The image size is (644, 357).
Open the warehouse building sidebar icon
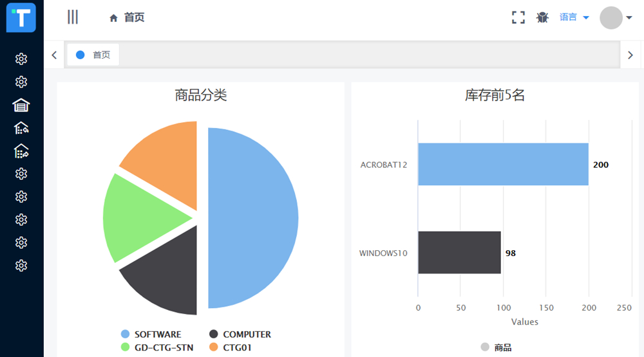tap(21, 105)
